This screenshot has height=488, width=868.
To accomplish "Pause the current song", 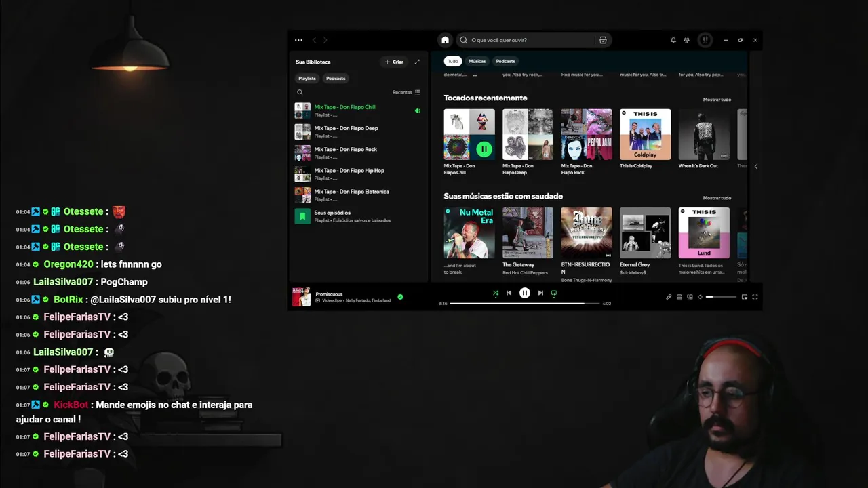I will coord(525,293).
